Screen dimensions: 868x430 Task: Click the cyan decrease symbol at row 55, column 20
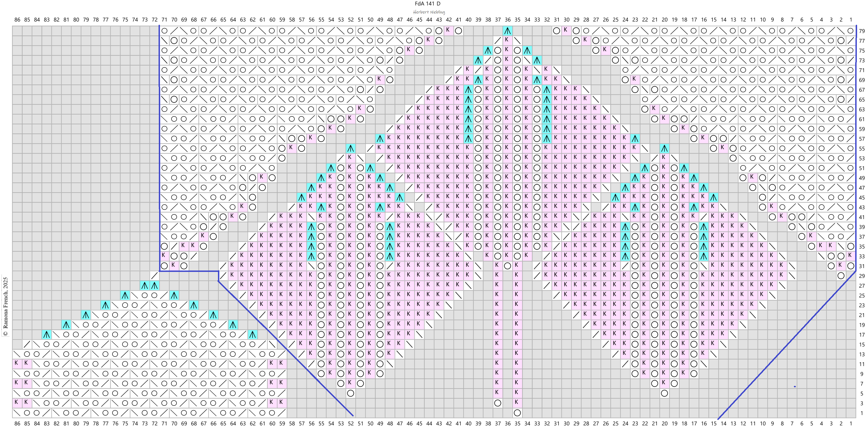coord(664,149)
